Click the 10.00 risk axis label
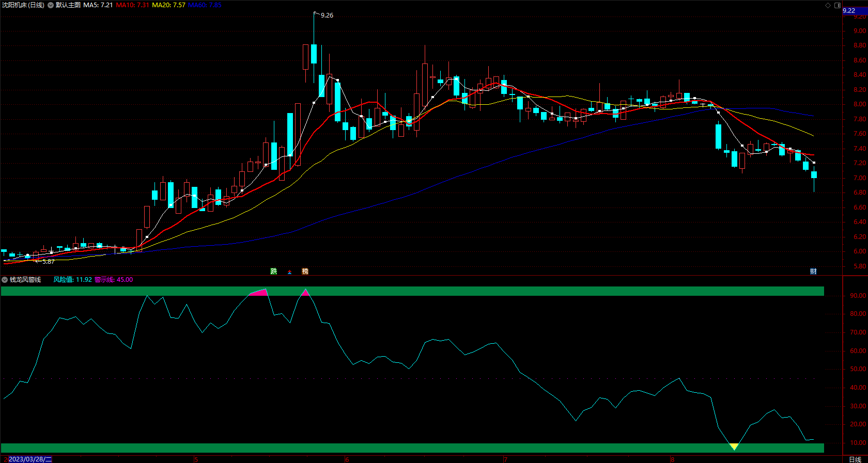This screenshot has width=868, height=463. (x=858, y=443)
